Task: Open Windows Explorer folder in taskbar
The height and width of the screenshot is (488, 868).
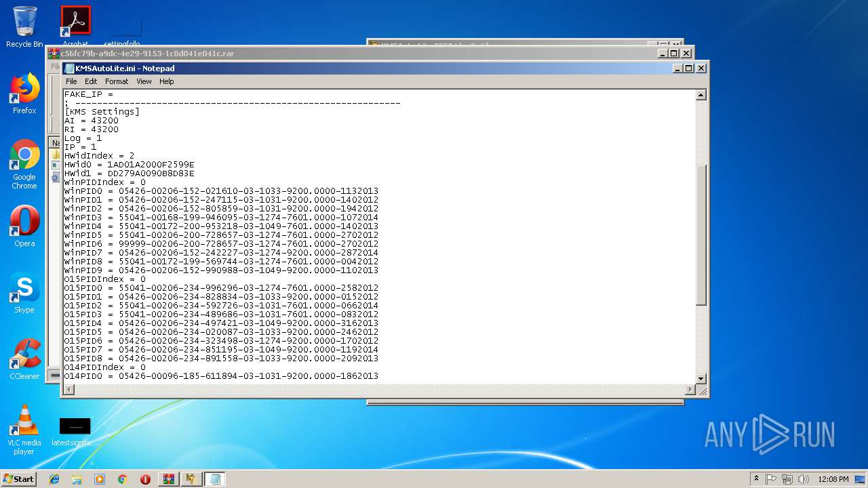Action: click(x=77, y=479)
